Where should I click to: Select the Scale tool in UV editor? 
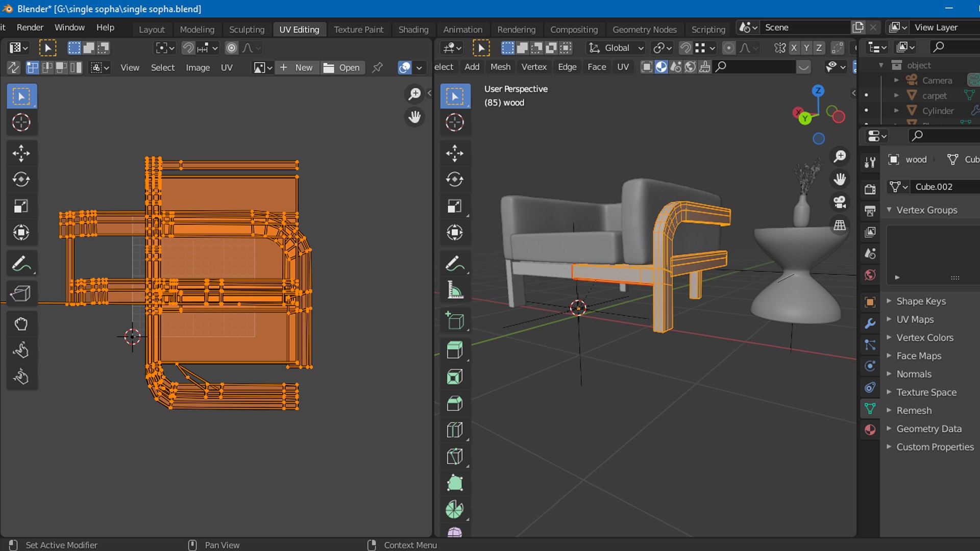pyautogui.click(x=21, y=206)
